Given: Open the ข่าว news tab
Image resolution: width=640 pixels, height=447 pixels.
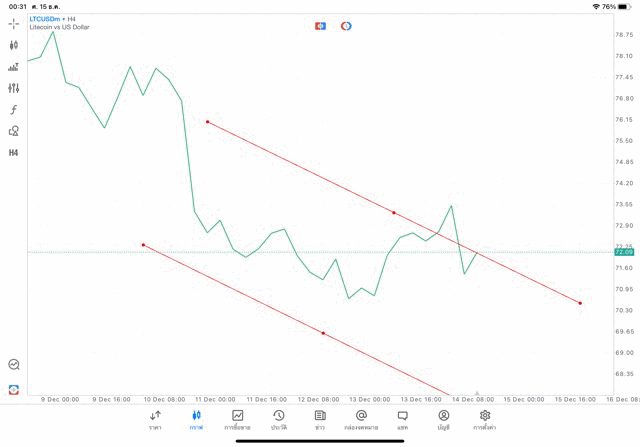Looking at the screenshot, I should tap(320, 420).
